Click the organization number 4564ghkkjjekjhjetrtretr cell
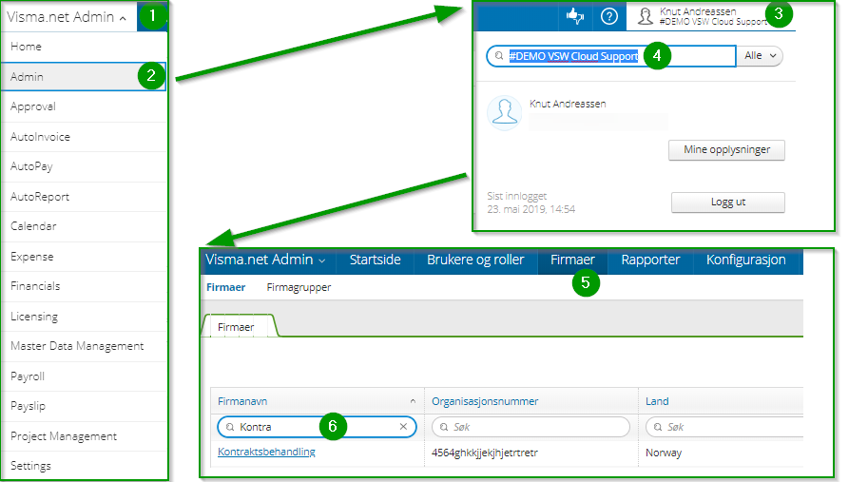Image resolution: width=868 pixels, height=482 pixels. [x=485, y=453]
